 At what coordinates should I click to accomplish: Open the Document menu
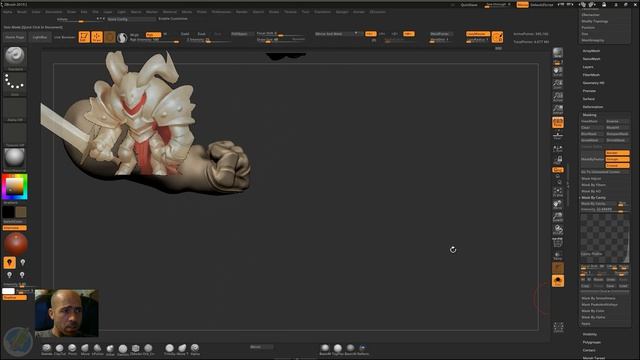(x=53, y=12)
